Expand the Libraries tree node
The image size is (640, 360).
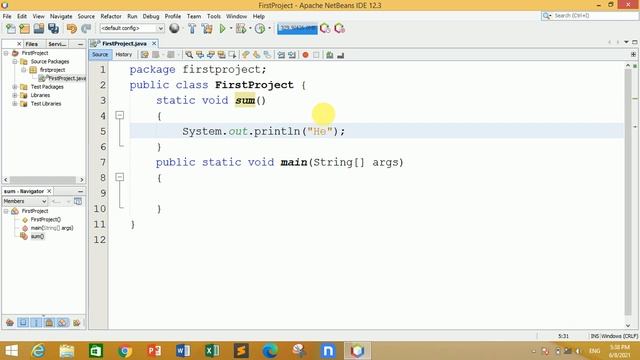15,95
